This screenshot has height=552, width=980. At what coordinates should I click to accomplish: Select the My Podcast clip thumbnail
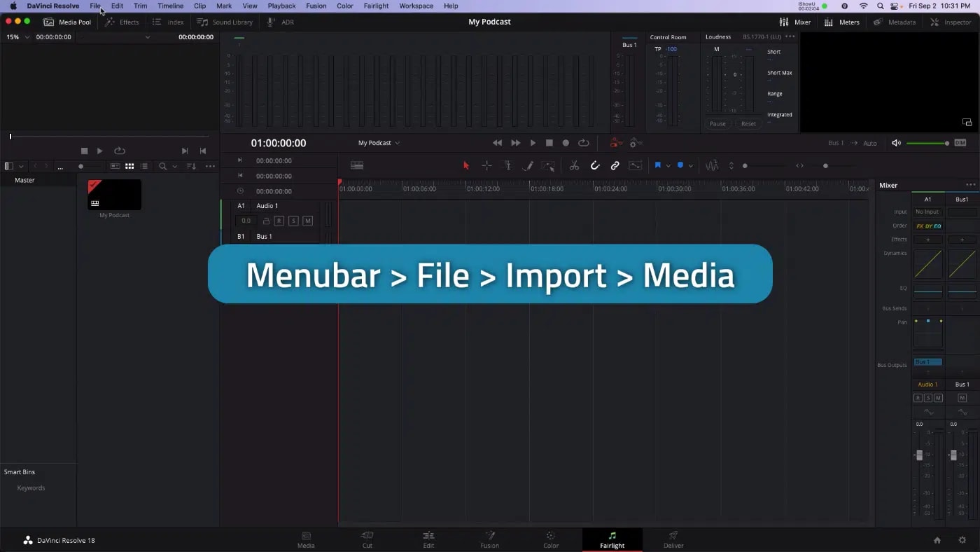(x=113, y=194)
